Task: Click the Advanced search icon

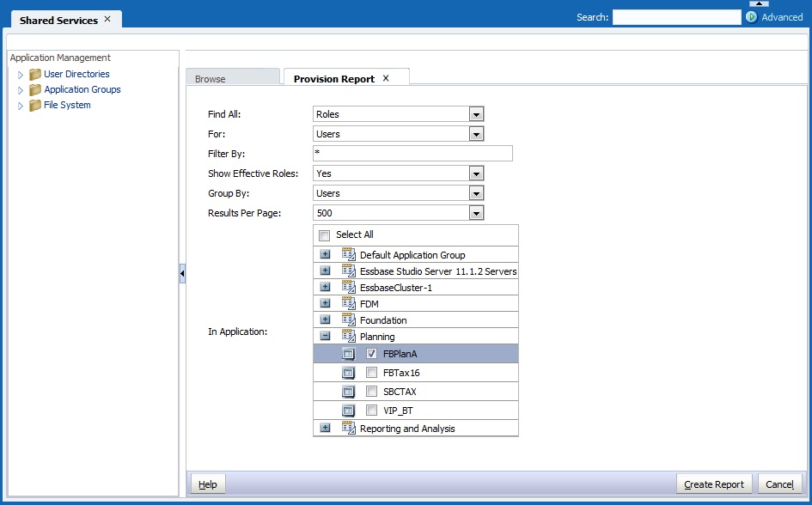Action: click(x=750, y=16)
